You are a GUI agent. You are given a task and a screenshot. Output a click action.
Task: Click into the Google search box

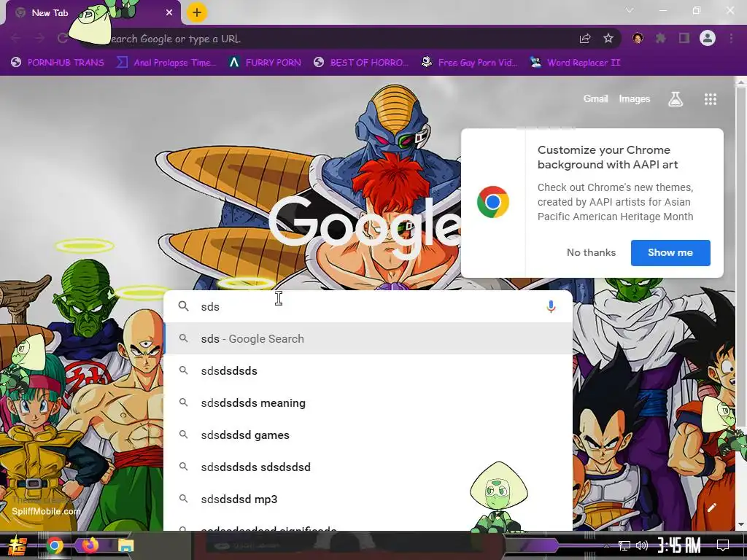(x=368, y=306)
